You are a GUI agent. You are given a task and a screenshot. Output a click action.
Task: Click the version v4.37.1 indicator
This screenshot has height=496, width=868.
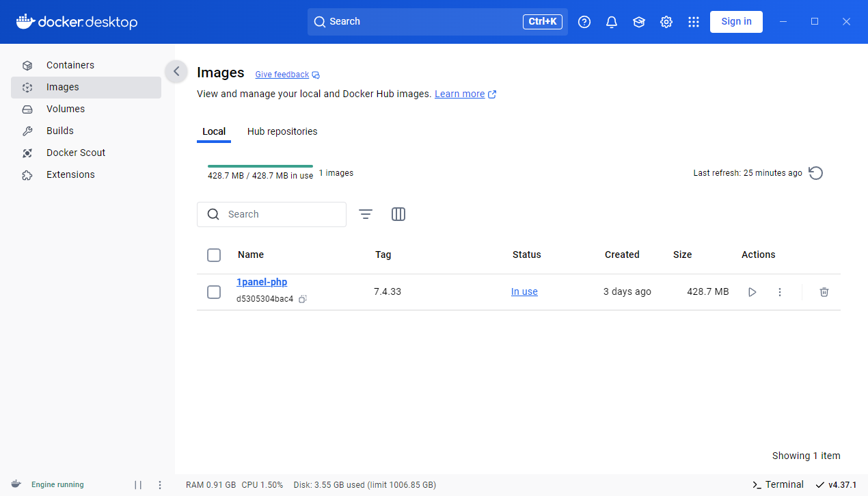tap(836, 485)
